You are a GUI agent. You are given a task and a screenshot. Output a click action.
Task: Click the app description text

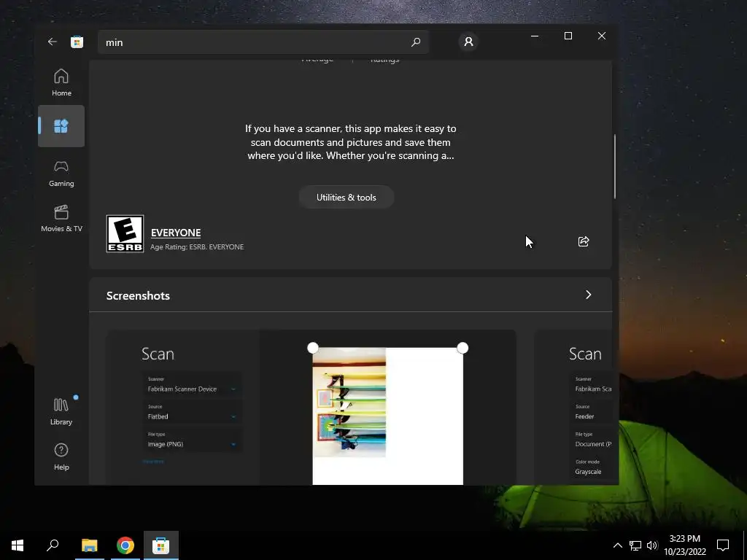pyautogui.click(x=351, y=142)
